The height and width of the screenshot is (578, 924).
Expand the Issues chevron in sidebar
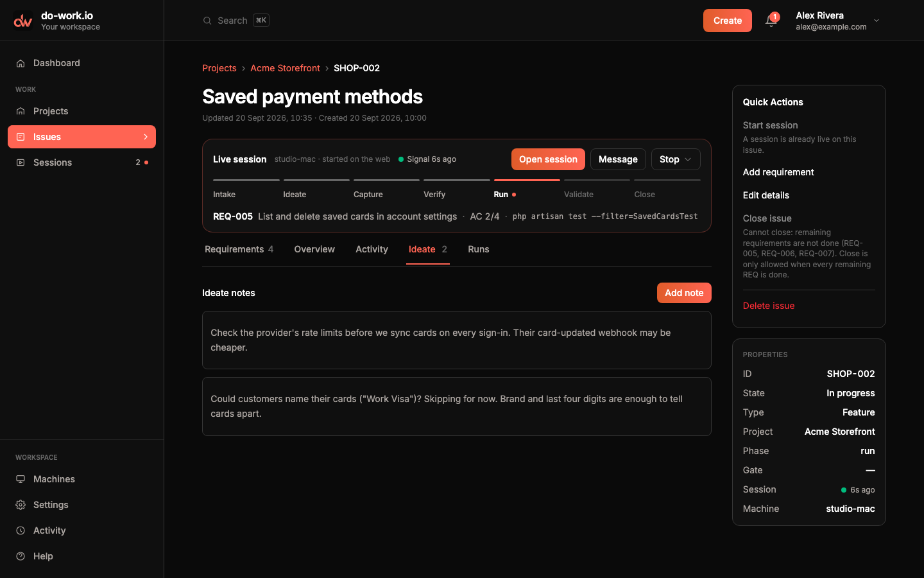(x=146, y=137)
